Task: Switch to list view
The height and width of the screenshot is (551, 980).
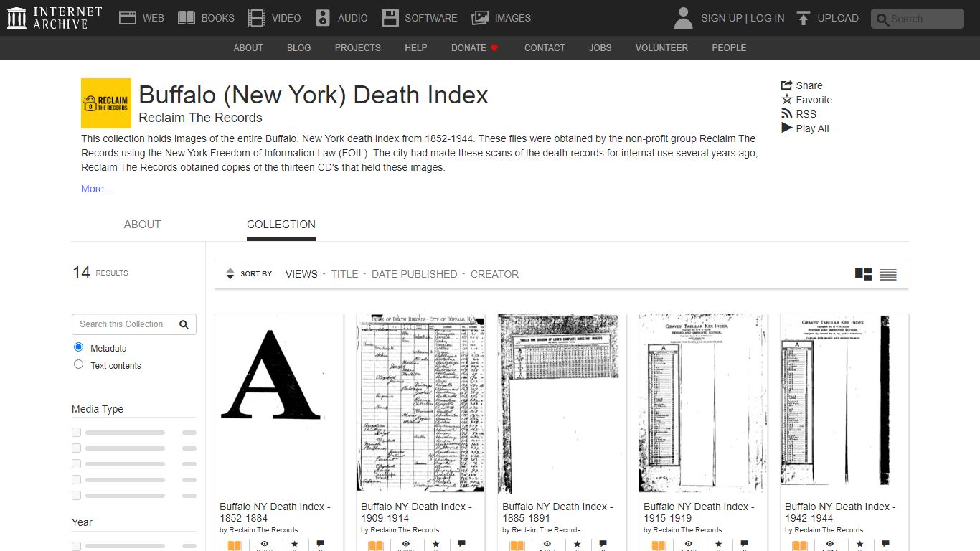Action: click(x=888, y=274)
